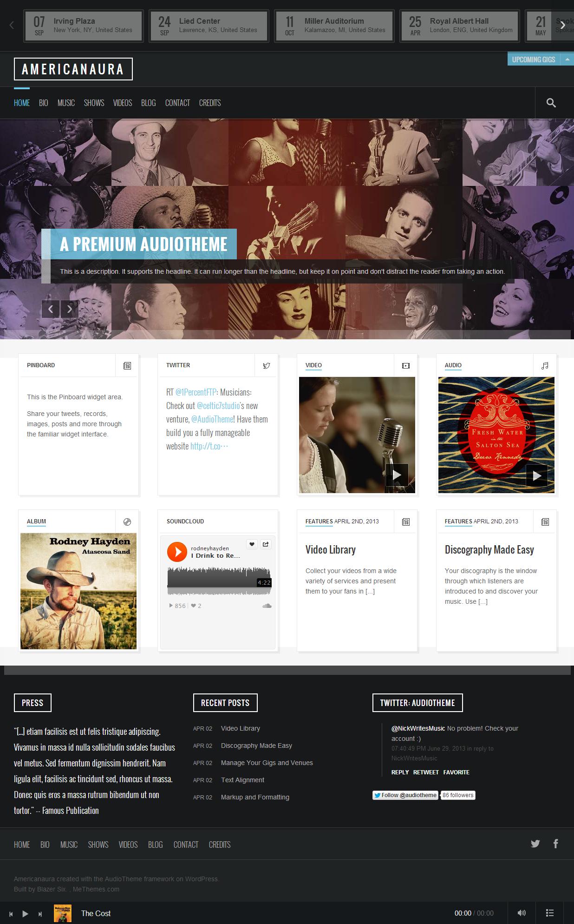Toggle the playlist list icon in player

pos(549,913)
